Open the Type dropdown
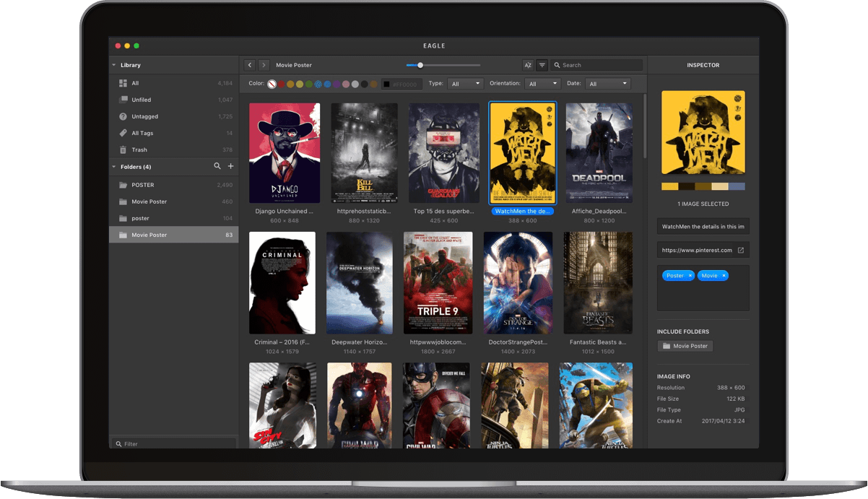 (465, 84)
